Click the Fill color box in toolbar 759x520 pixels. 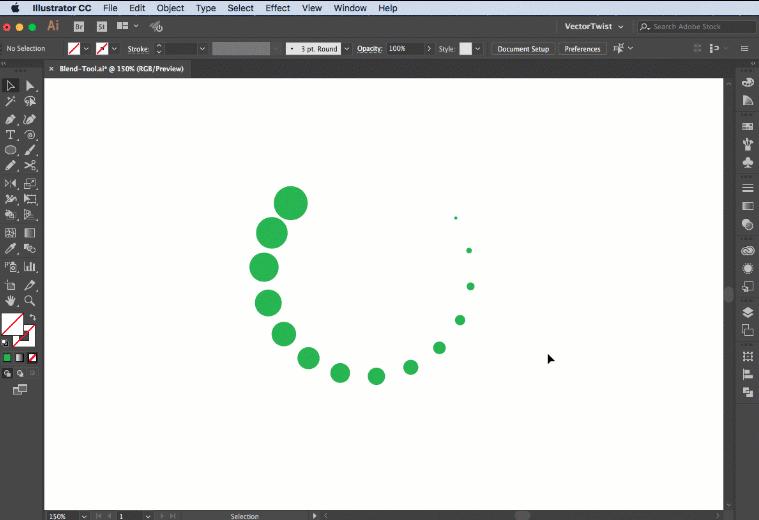[12, 324]
